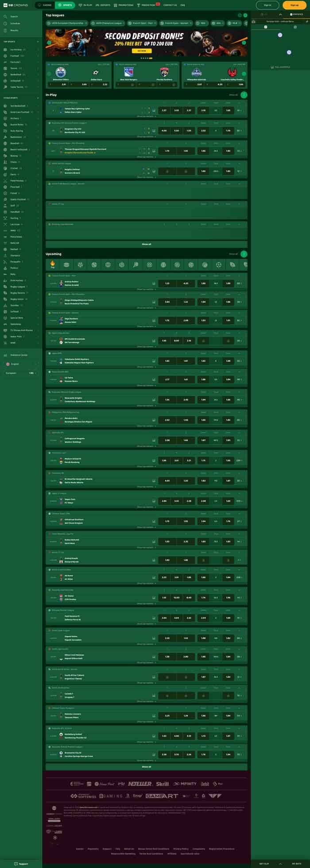Open statistics icon for Andrey Rublev match

[154, 283]
